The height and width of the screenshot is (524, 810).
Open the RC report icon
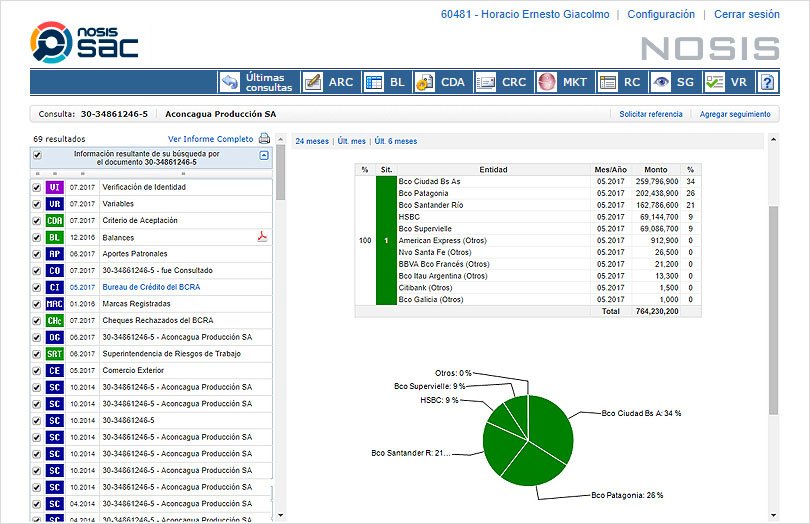(x=608, y=82)
